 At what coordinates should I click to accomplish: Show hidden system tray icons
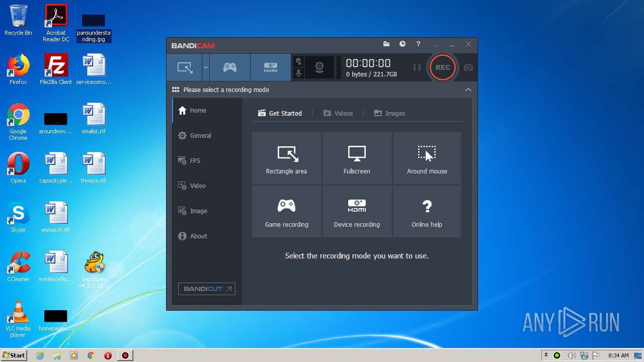click(546, 355)
